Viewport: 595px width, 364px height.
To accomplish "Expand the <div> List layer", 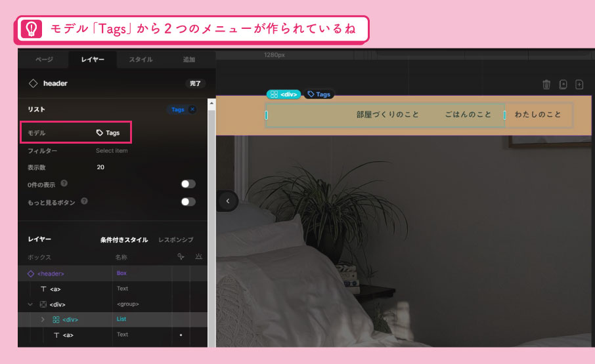I will [43, 319].
